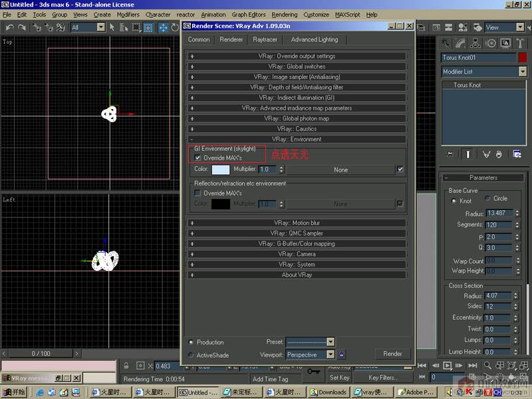The image size is (532, 399).
Task: Click the GI environment None map button
Action: [x=340, y=170]
